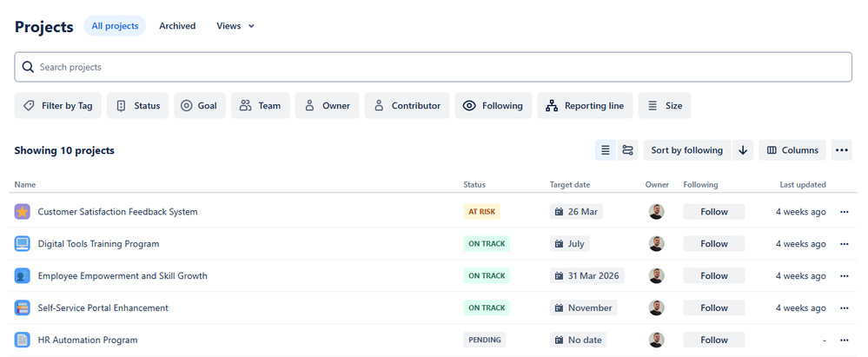Toggle the Following filter with eye icon
Image resolution: width=868 pixels, height=357 pixels.
(494, 106)
